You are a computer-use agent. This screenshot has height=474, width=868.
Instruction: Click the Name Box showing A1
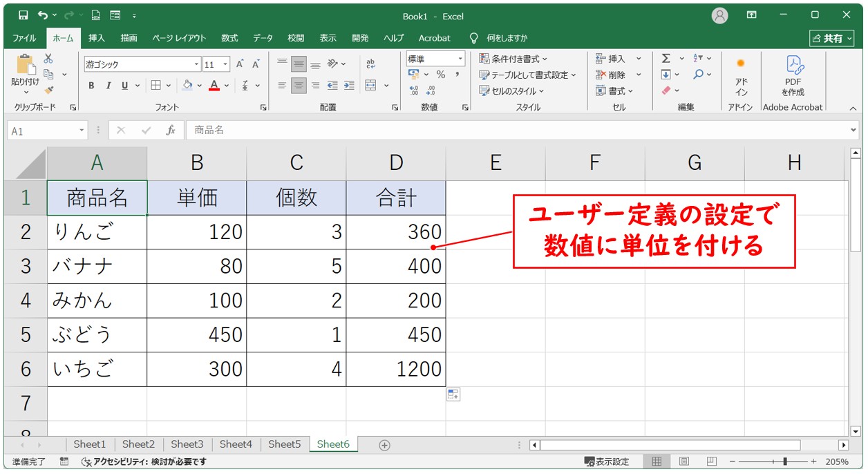(41, 131)
